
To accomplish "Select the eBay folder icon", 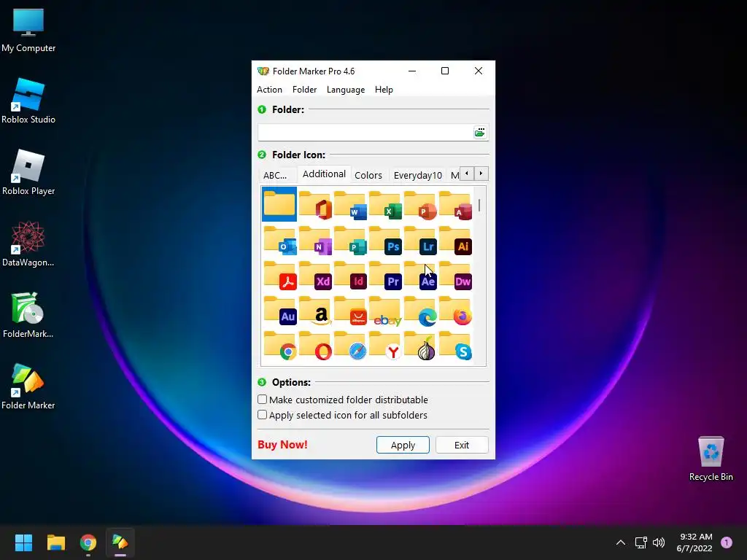I will pos(385,311).
